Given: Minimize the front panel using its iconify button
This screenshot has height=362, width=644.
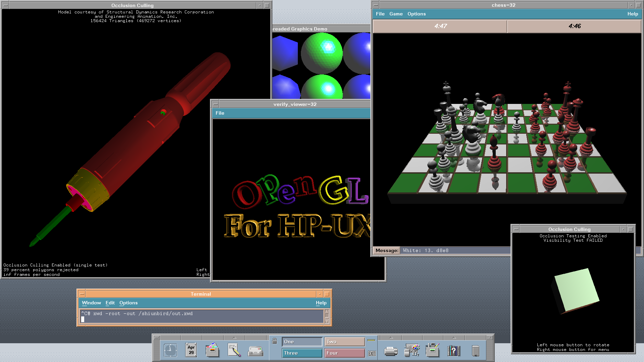Looking at the screenshot, I should pos(489,338).
